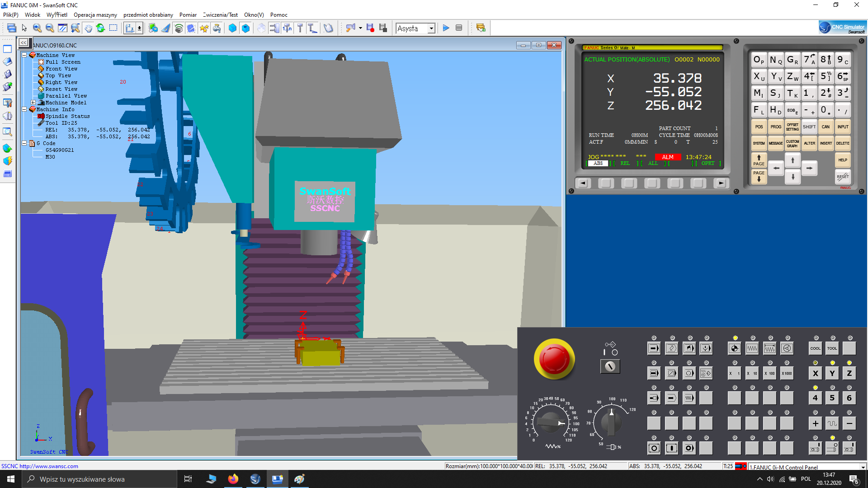Screen dimensions: 868x488
Task: Collapse the Machine Info tree node
Action: (x=24, y=109)
